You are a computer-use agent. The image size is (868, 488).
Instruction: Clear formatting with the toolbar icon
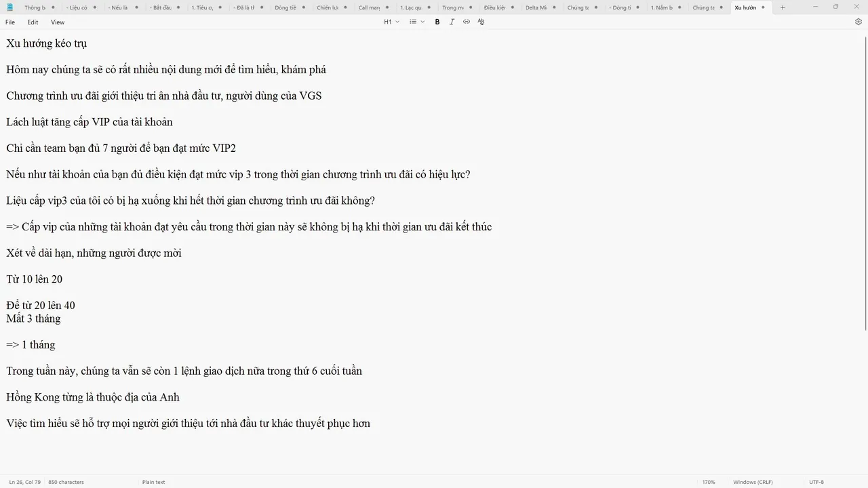point(481,22)
